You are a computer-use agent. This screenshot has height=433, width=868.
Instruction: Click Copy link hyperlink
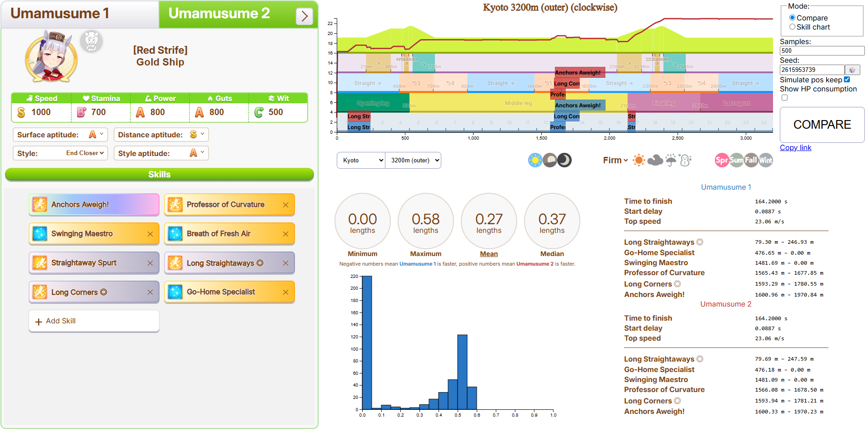click(795, 147)
